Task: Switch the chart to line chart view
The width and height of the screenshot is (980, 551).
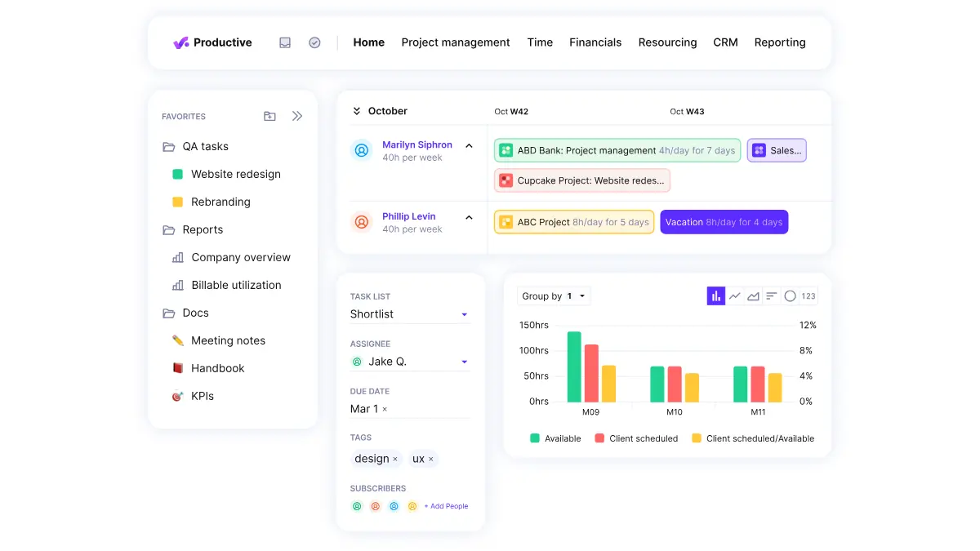Action: coord(734,295)
